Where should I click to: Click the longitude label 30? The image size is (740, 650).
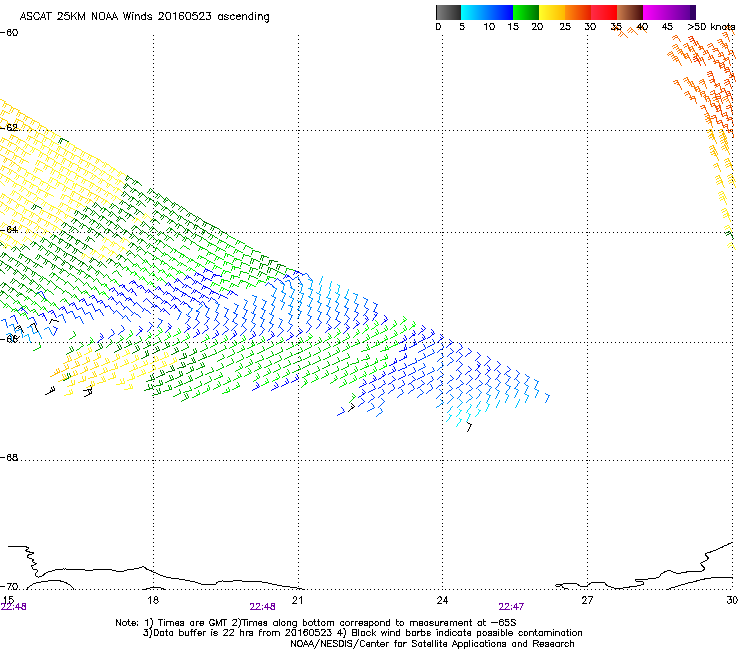click(732, 600)
